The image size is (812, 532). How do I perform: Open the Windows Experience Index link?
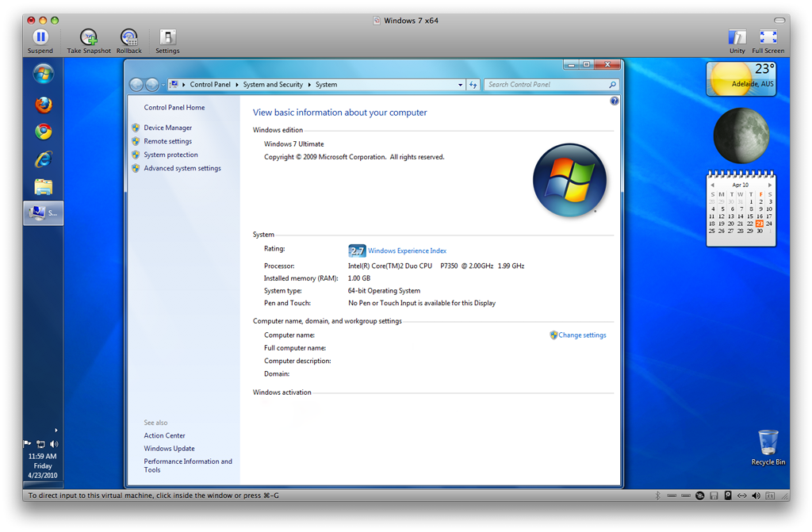click(x=407, y=251)
